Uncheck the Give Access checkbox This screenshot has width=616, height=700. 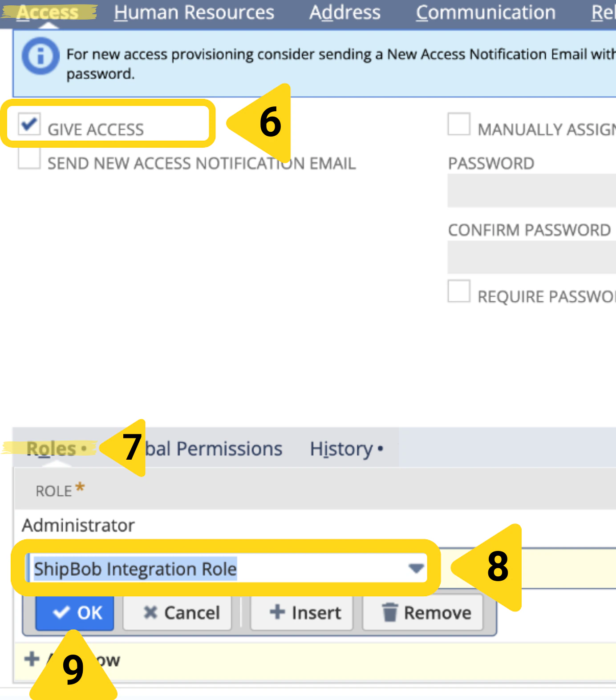[28, 125]
